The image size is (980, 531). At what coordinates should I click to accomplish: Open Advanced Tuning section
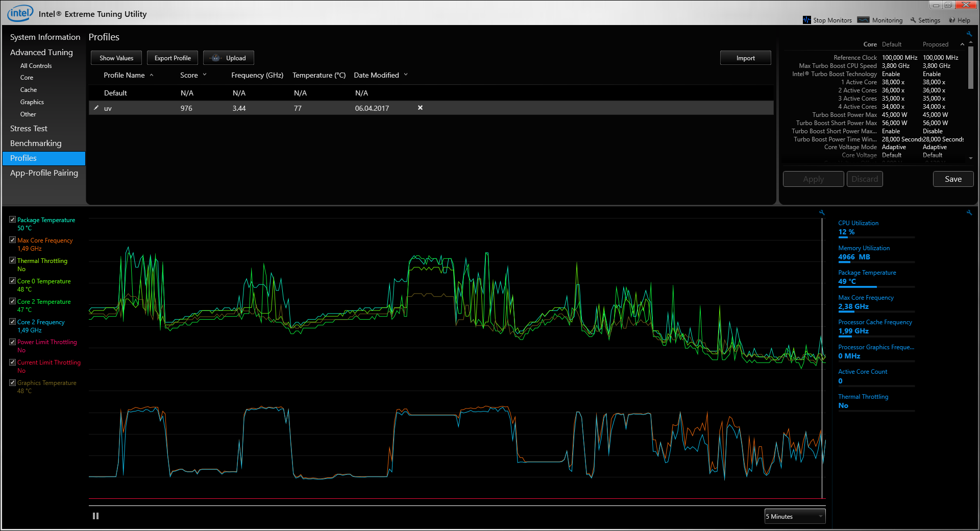point(41,53)
